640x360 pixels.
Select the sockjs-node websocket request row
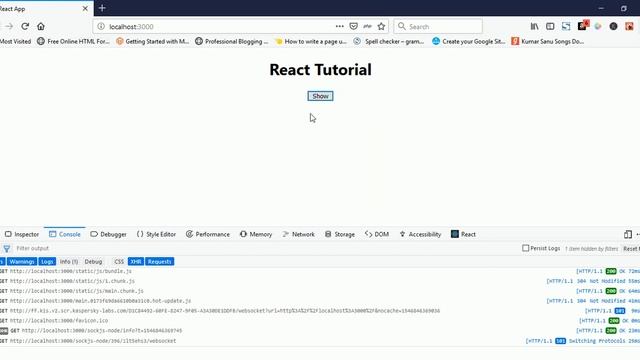pos(320,341)
